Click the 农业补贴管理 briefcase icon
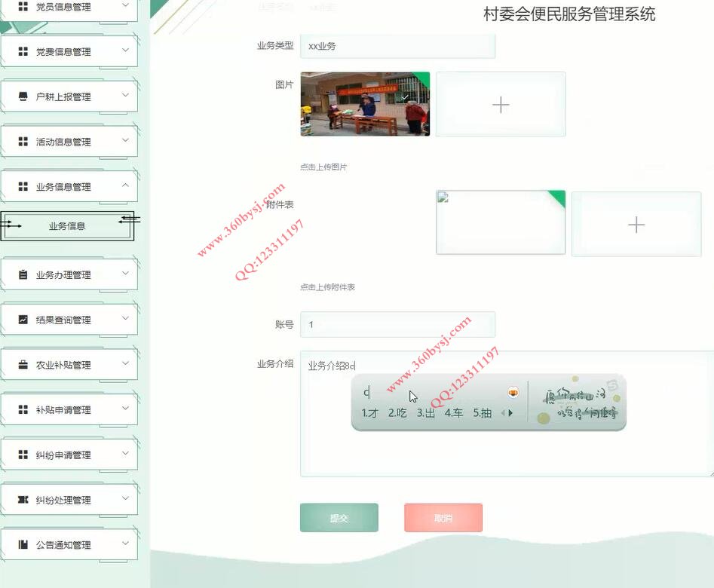The image size is (714, 588). (23, 364)
